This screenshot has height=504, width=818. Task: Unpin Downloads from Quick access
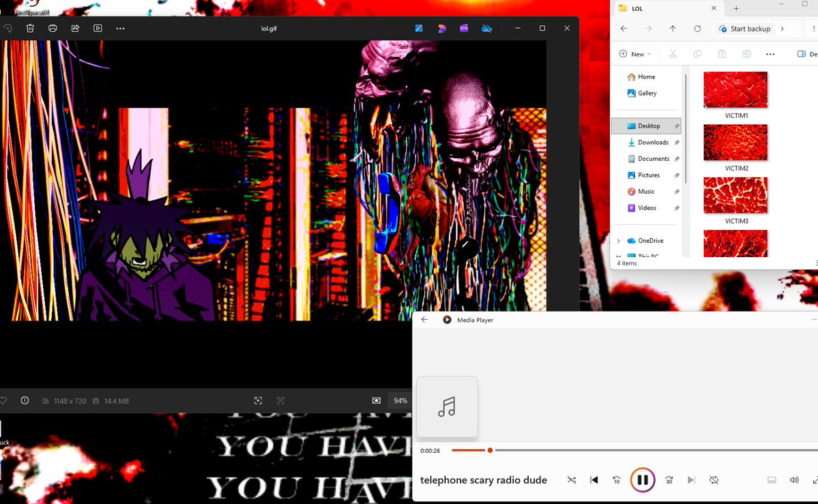click(677, 143)
